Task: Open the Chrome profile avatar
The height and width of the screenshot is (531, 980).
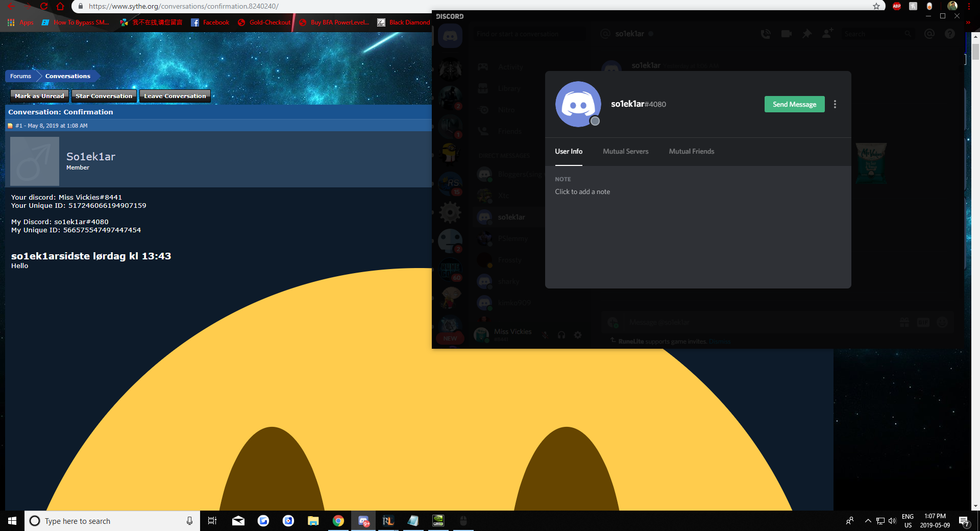Action: tap(952, 6)
